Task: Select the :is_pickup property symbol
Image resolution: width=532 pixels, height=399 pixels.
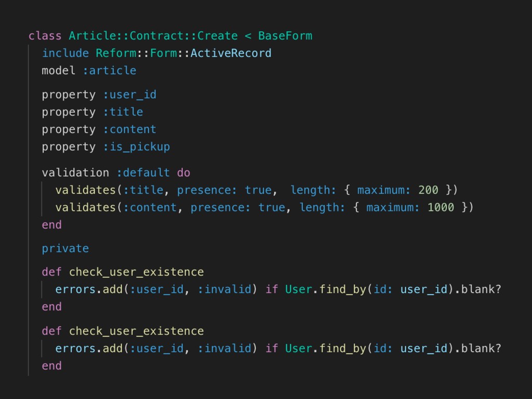Action: pos(137,147)
